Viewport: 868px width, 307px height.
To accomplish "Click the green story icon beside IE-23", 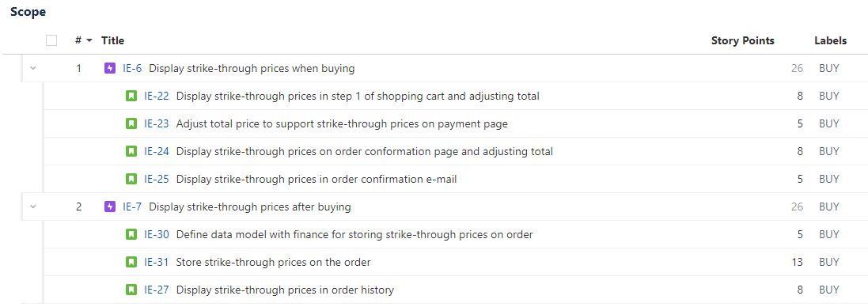I will pyautogui.click(x=131, y=124).
